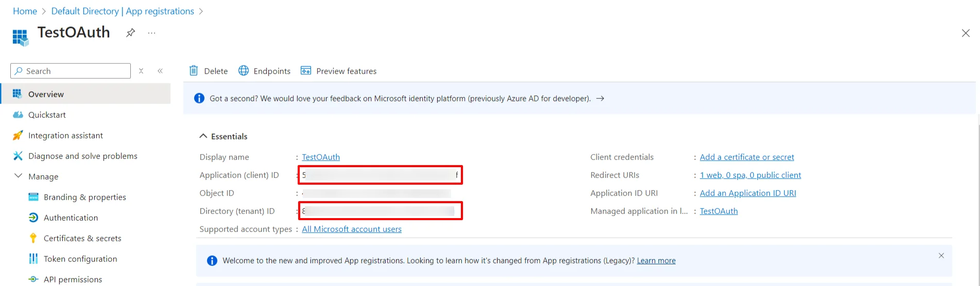The image size is (980, 286).
Task: Open the 1 web, 0 spa redirect URIs link
Action: [750, 175]
